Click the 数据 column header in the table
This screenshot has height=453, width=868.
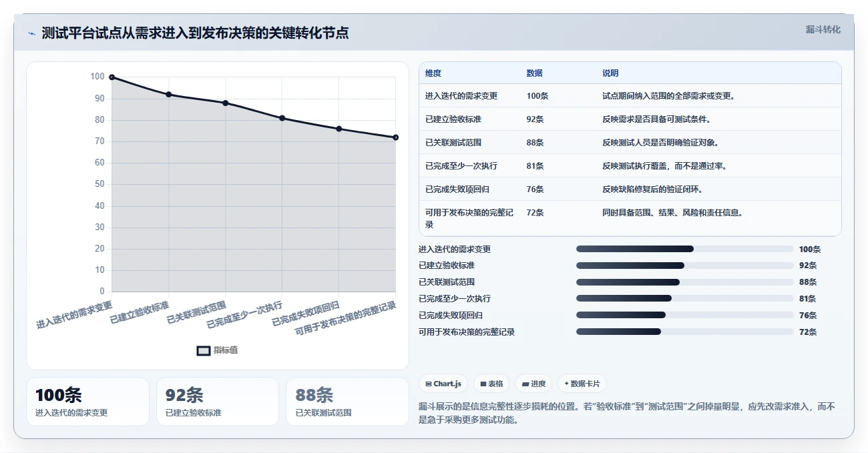534,73
